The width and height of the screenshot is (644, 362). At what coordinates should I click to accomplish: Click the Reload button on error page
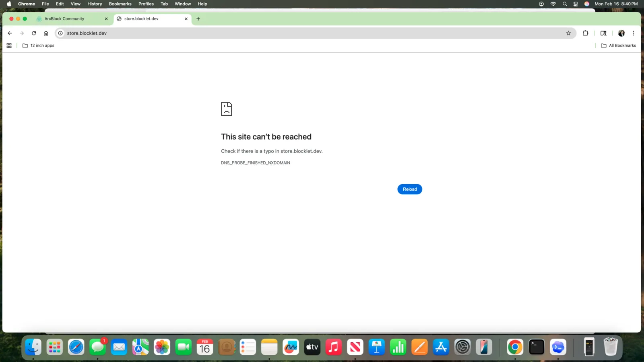pos(409,189)
